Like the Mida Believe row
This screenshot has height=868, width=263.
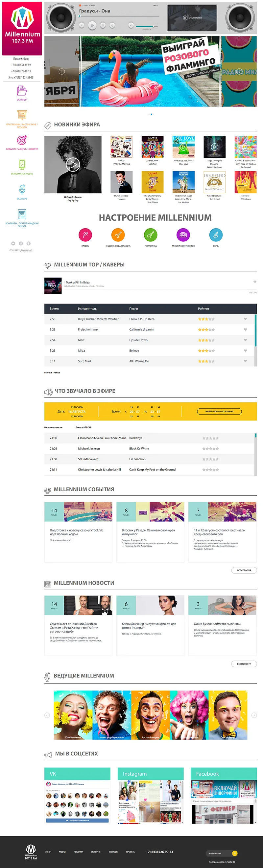245,350
